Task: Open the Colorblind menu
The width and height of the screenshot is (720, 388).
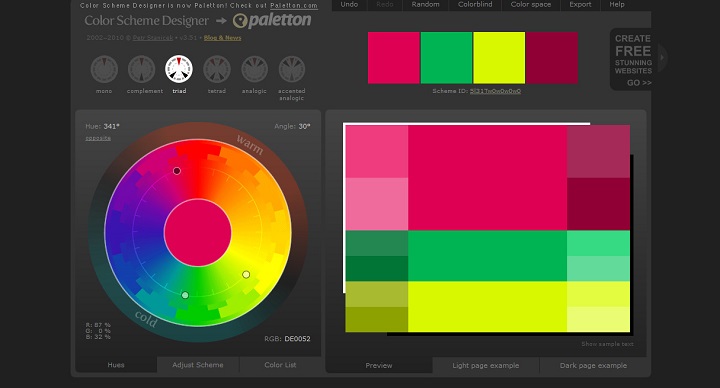Action: pyautogui.click(x=475, y=5)
